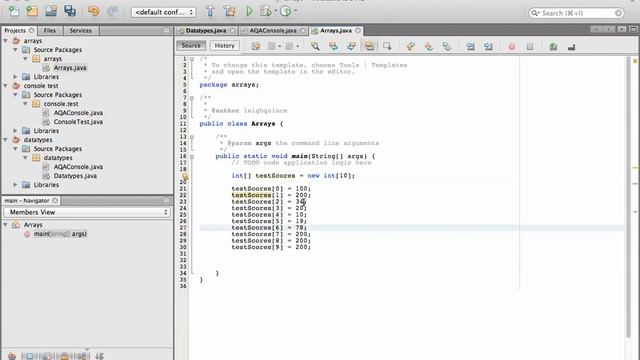
Task: Click the Shift Line Right icon
Action: click(488, 46)
